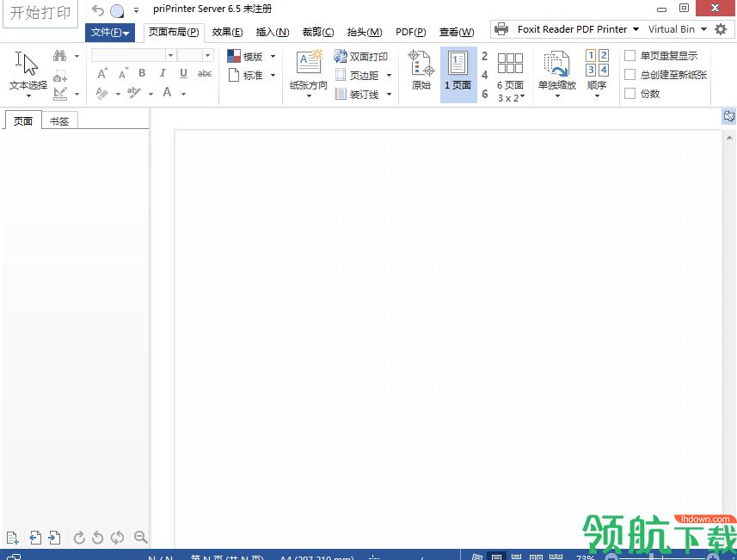The width and height of the screenshot is (737, 560).
Task: Toggle underline formatting U icon
Action: click(x=183, y=73)
